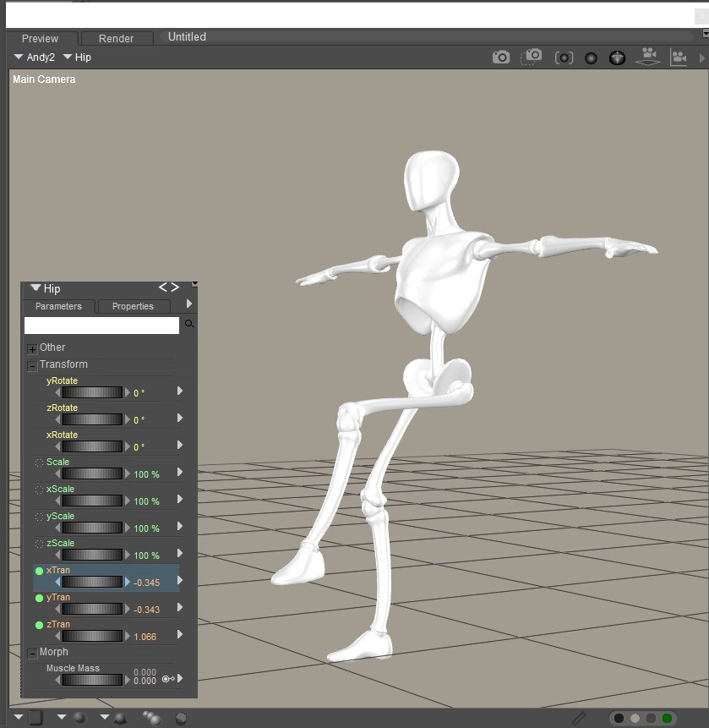Toggle the green animation dot beside yTran
Screen dimensions: 709x728
(40, 598)
